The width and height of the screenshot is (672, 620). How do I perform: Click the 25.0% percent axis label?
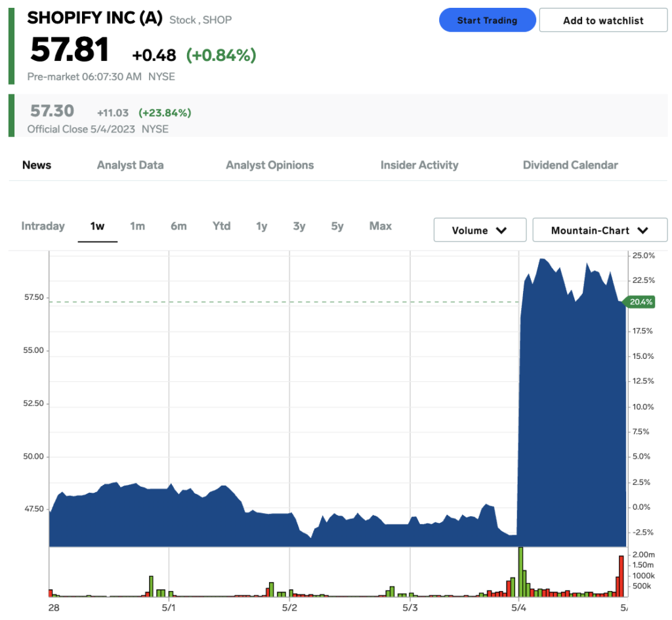pyautogui.click(x=644, y=255)
